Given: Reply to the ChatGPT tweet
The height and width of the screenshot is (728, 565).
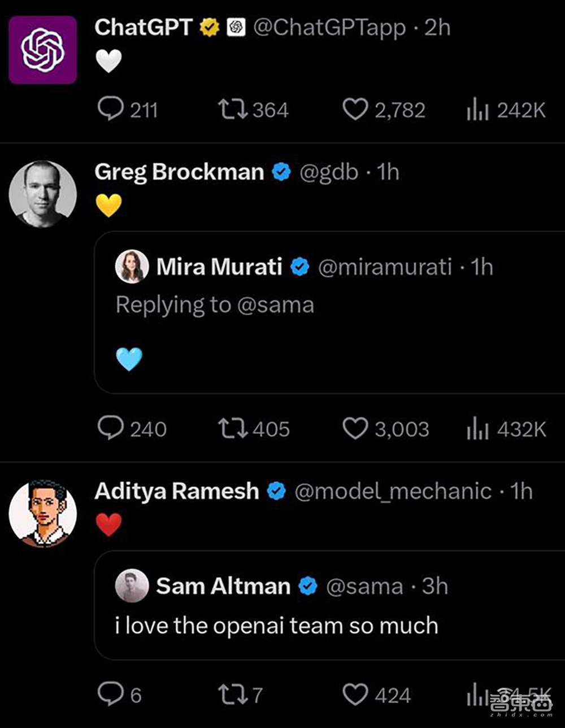Looking at the screenshot, I should (x=110, y=108).
